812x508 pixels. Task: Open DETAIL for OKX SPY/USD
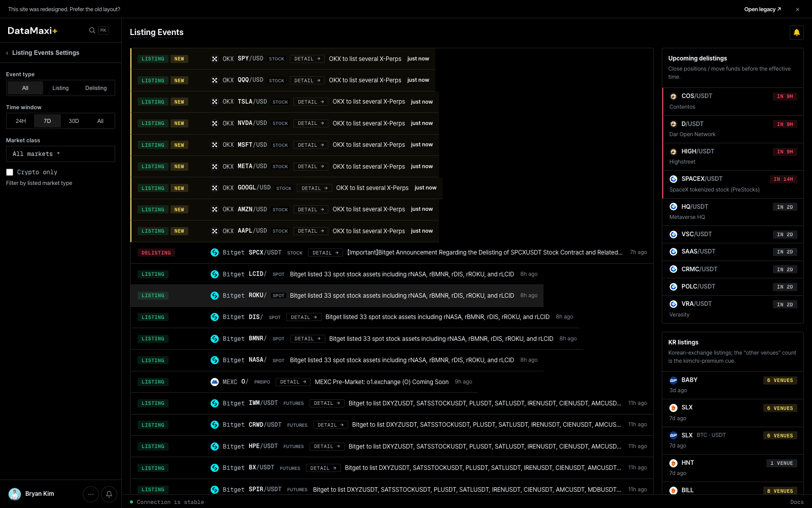[307, 59]
